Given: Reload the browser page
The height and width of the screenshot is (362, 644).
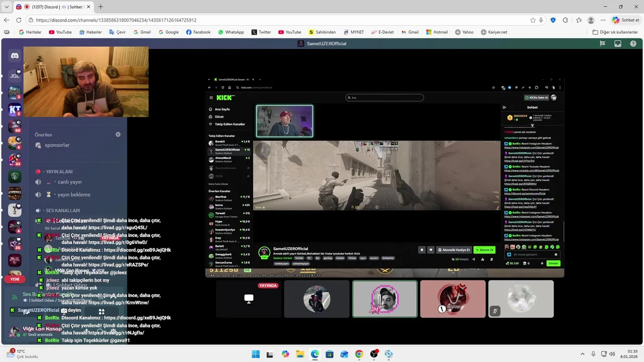Looking at the screenshot, I should coord(19,20).
